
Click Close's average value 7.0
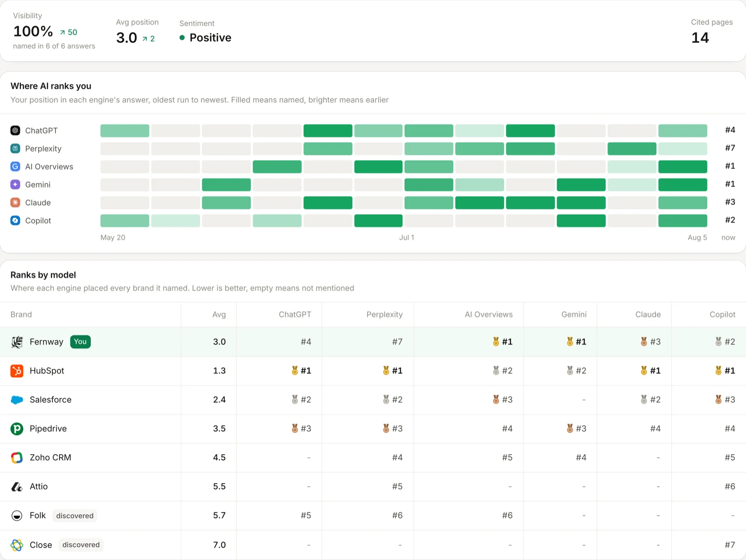pos(219,545)
